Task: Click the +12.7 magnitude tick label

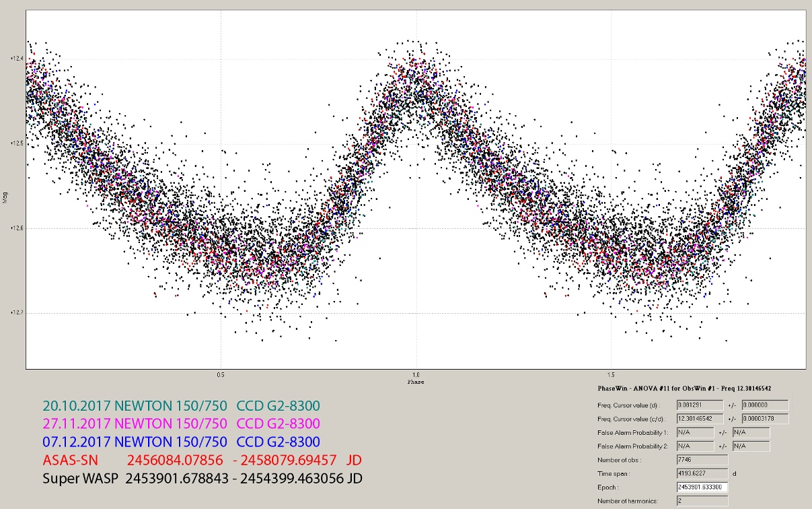Action: coord(17,312)
